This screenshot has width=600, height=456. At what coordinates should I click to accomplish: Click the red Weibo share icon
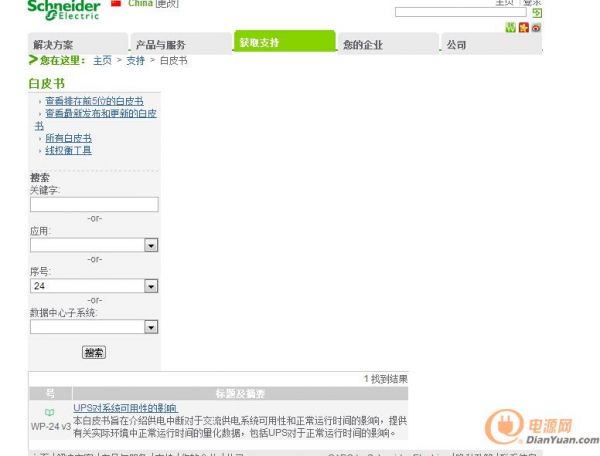(x=537, y=27)
